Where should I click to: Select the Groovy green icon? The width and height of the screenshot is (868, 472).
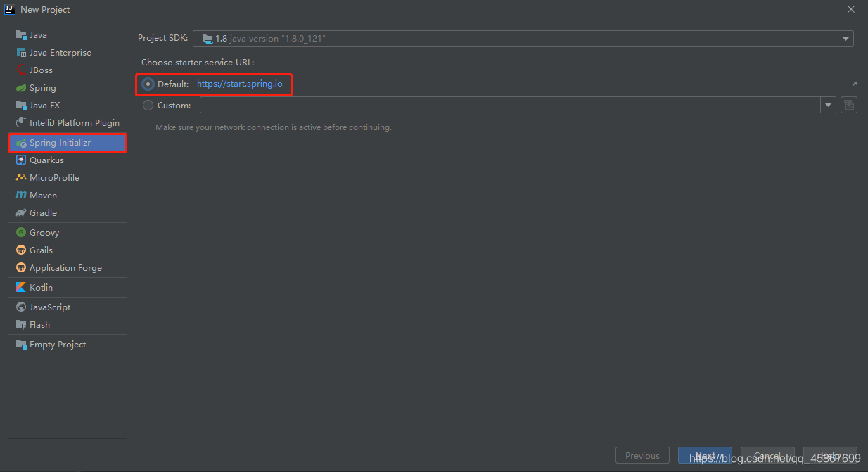pos(21,233)
